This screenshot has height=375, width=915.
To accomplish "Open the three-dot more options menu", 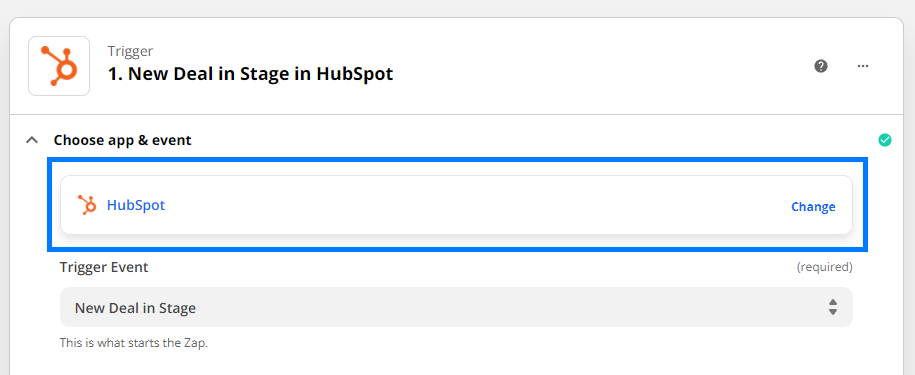I will click(863, 66).
